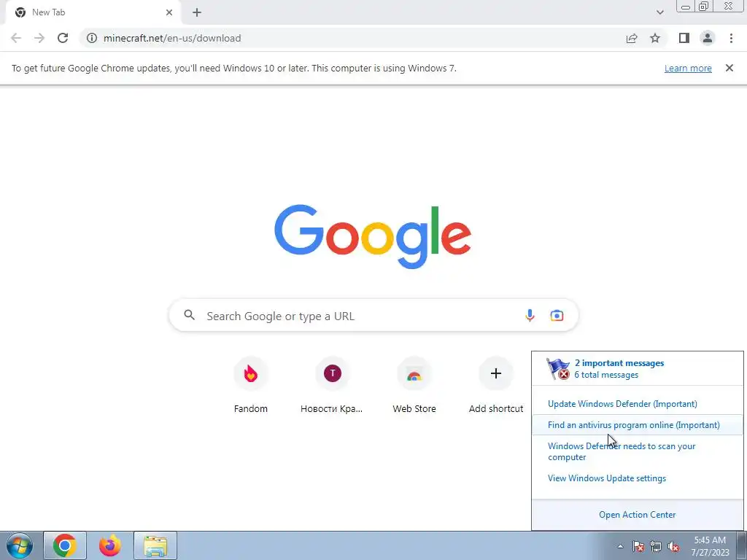Viewport: 747px width, 560px height.
Task: Show hidden tray icons arrow
Action: 620,546
